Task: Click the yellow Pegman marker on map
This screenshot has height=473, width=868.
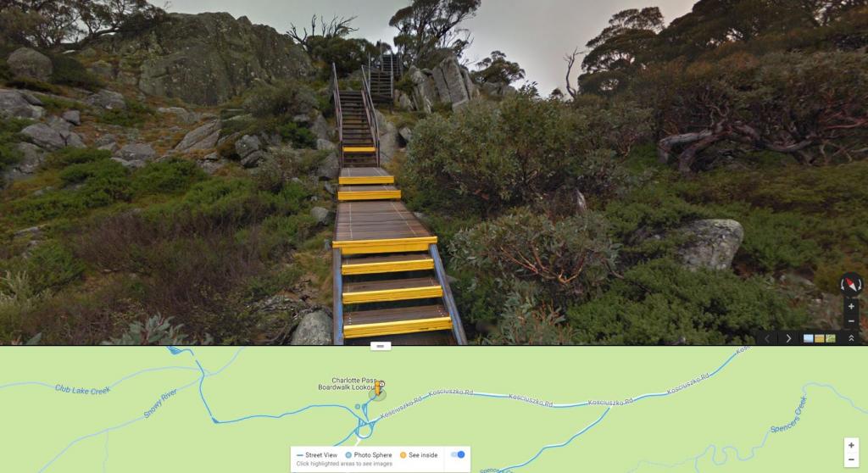Action: click(379, 387)
